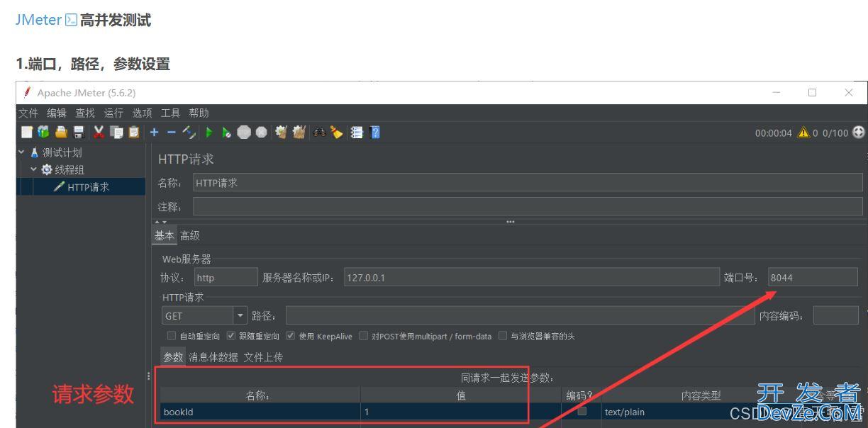Select HTTP请求 in the tree

89,187
